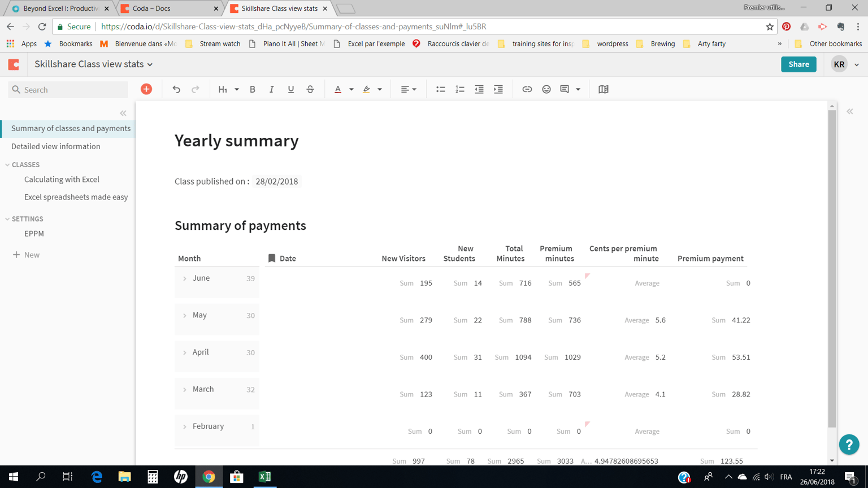Reload the browser page
The width and height of the screenshot is (868, 488).
click(42, 27)
